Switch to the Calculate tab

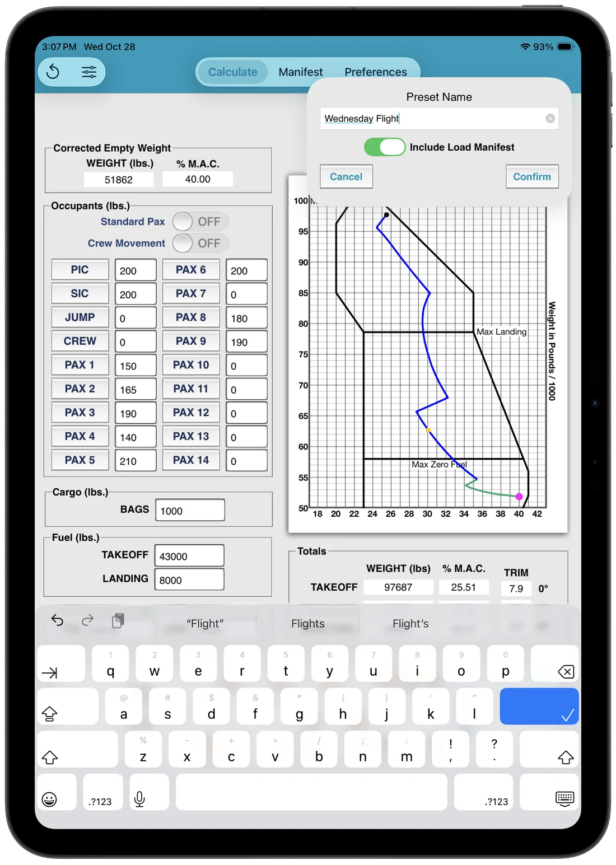click(232, 72)
